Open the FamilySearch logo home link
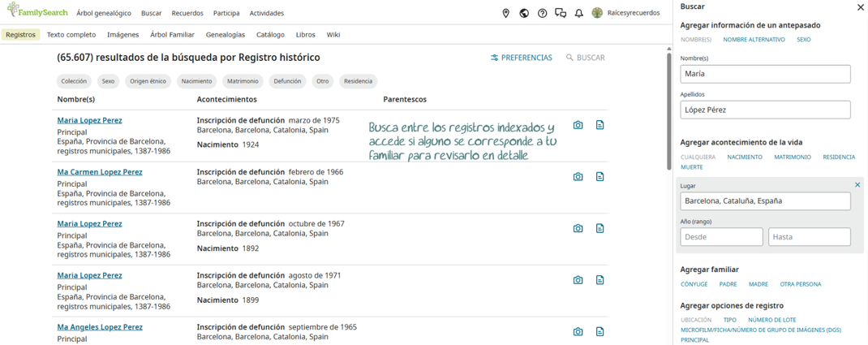This screenshot has height=345, width=868. point(37,11)
